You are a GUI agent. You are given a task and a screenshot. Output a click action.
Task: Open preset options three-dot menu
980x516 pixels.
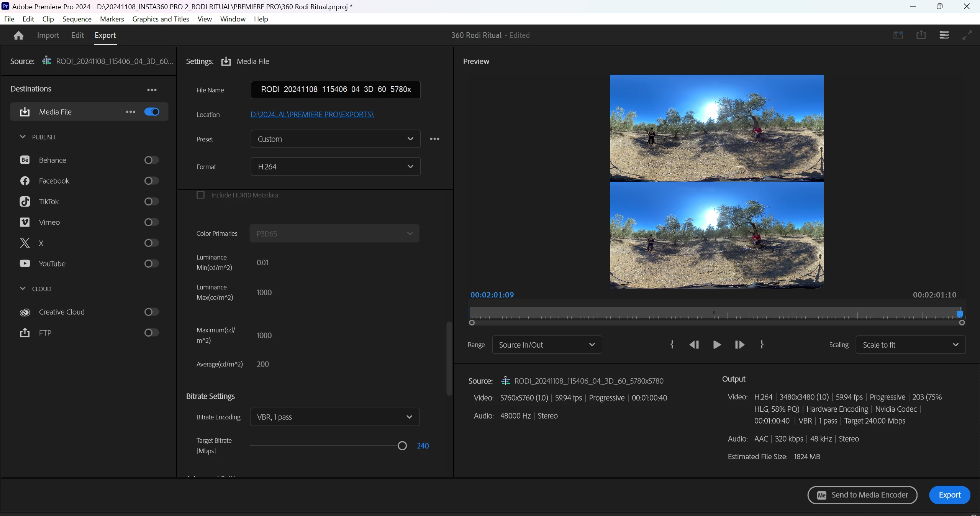click(x=434, y=139)
